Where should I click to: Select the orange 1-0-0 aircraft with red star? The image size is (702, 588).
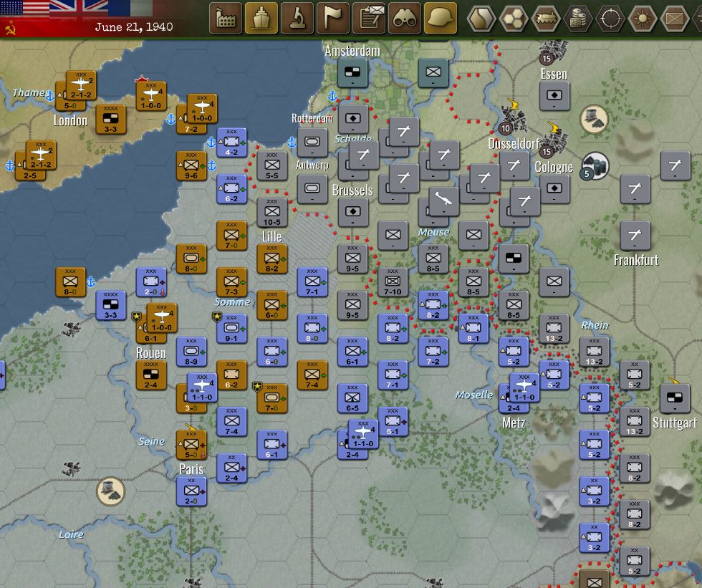pos(151,96)
